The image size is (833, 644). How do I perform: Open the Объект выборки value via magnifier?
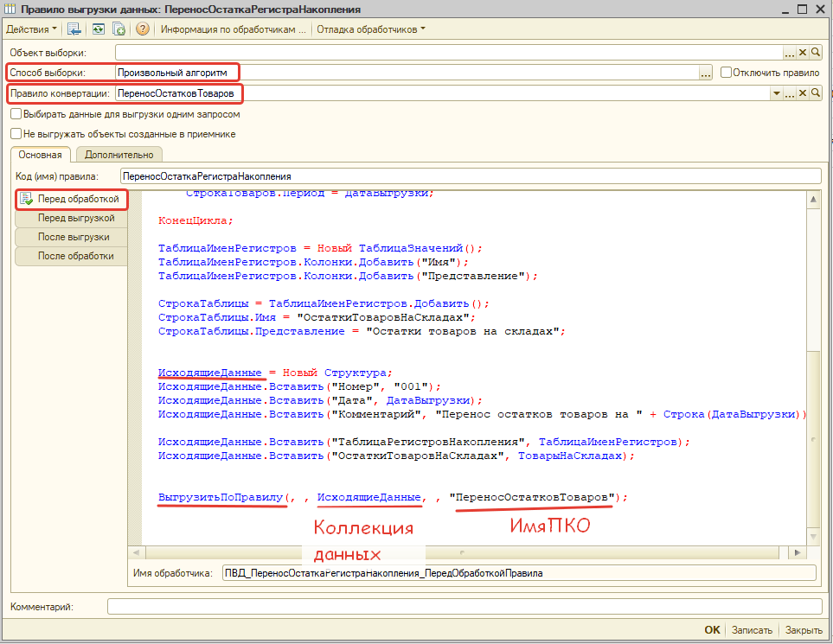816,53
